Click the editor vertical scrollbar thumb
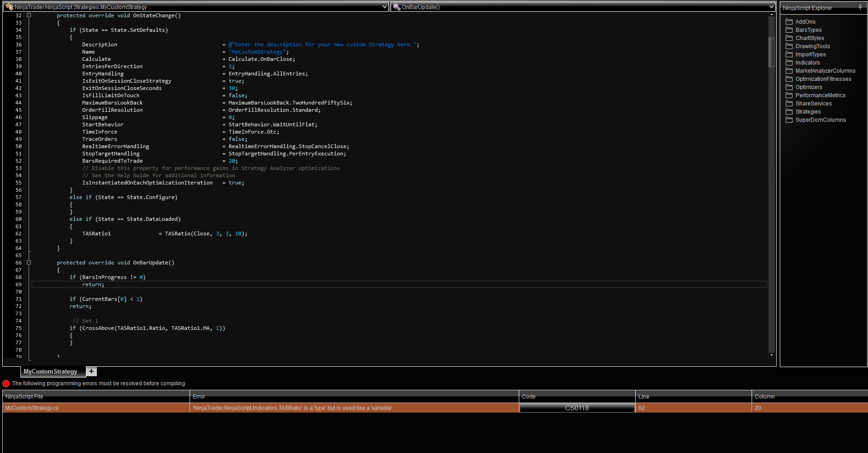This screenshot has width=868, height=453. pyautogui.click(x=771, y=52)
